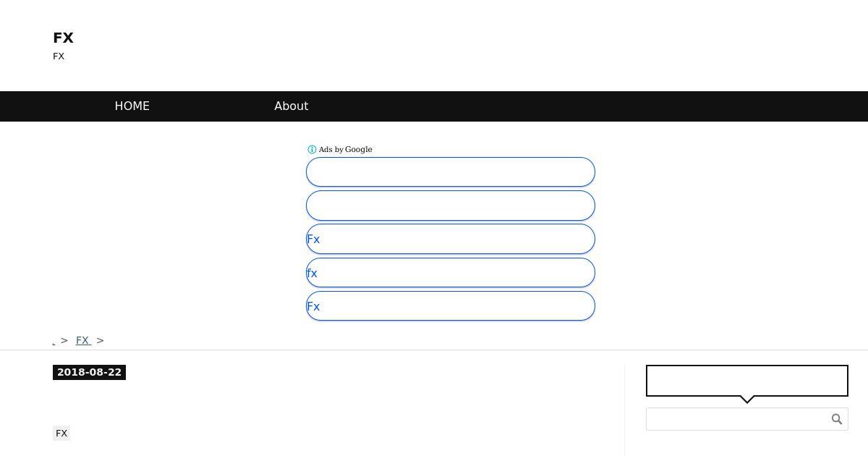868x456 pixels.
Task: Click the bold FX site title
Action: [63, 38]
